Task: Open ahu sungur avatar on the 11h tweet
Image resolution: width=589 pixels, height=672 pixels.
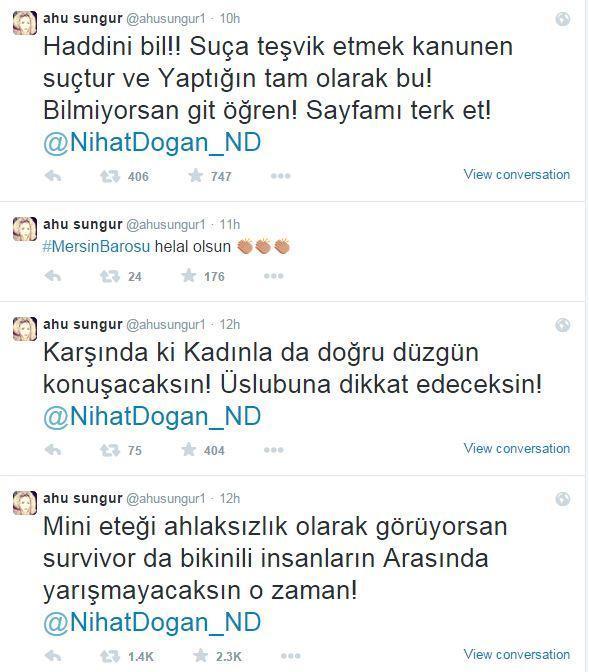Action: point(25,229)
